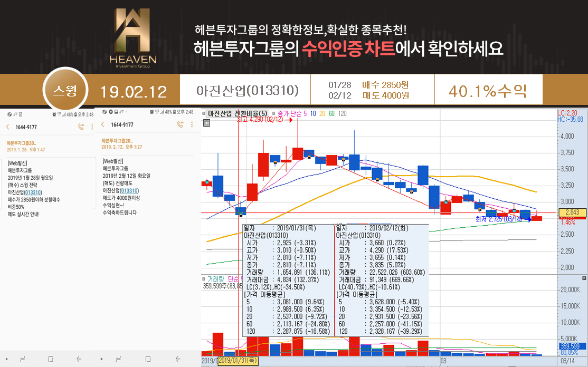Close the volume panel with corner button
The width and height of the screenshot is (588, 367).
(584, 278)
